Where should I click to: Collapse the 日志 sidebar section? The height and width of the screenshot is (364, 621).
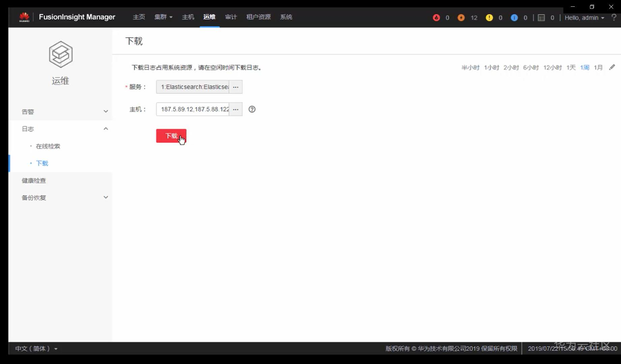[x=106, y=128]
